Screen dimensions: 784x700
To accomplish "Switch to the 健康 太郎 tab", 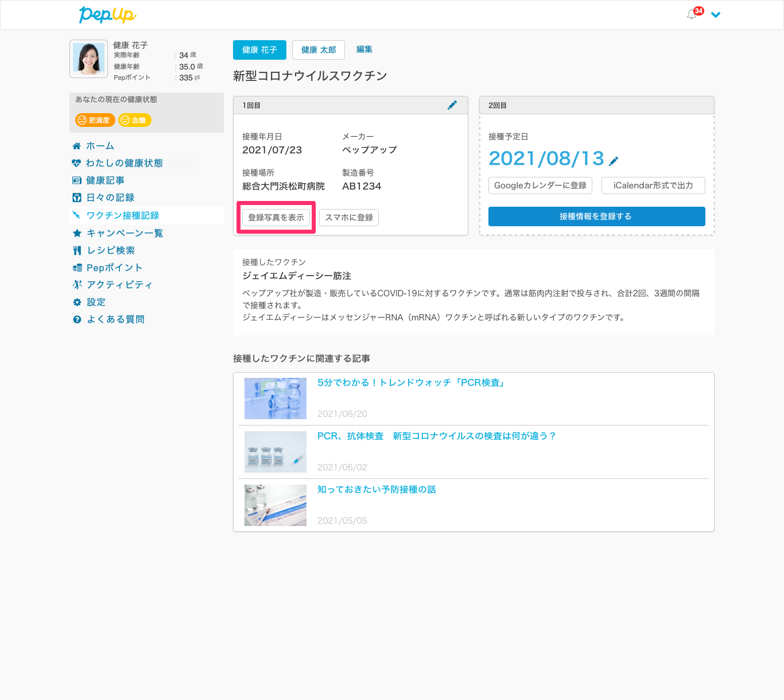I will pos(319,50).
